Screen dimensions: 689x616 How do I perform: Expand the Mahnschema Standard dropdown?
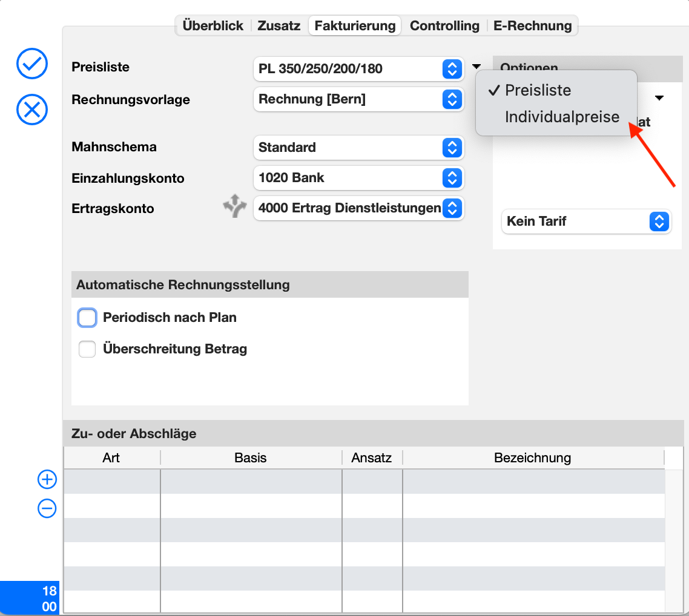pyautogui.click(x=358, y=148)
